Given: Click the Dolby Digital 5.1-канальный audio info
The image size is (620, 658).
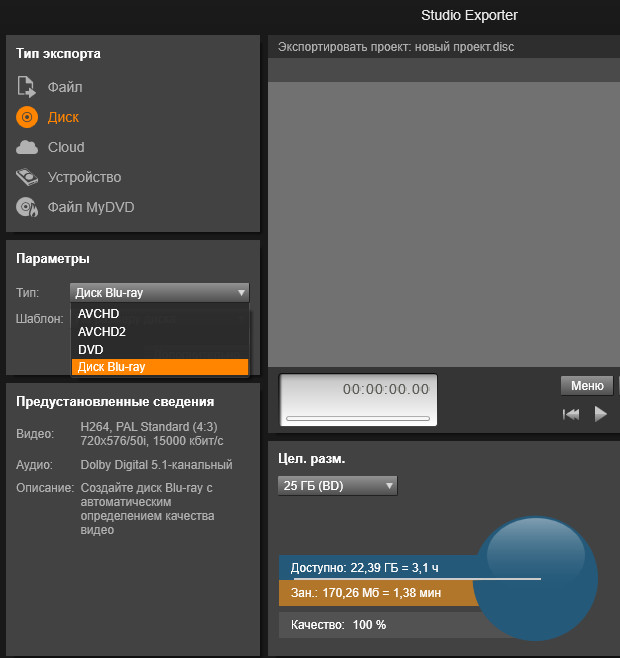Looking at the screenshot, I should click(x=156, y=465).
